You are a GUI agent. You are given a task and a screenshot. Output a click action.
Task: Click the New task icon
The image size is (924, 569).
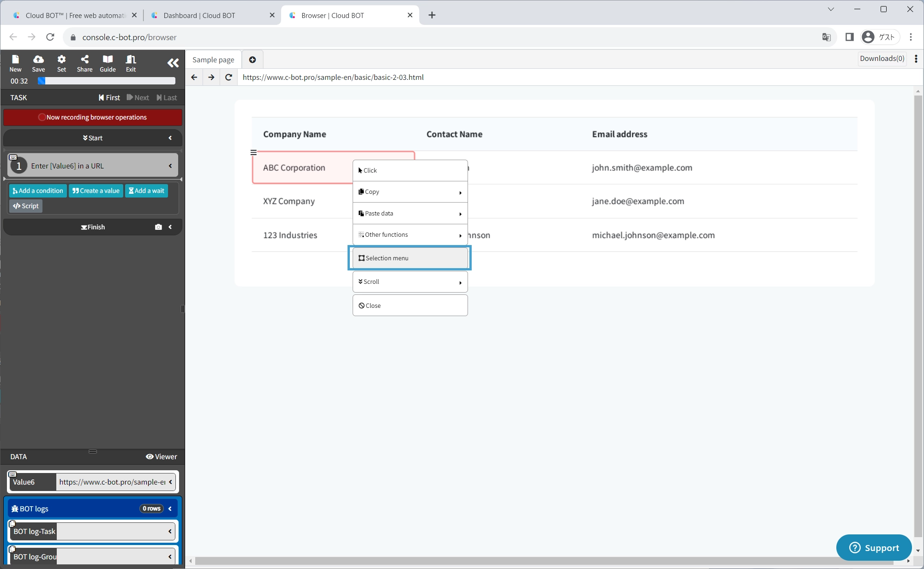(15, 63)
